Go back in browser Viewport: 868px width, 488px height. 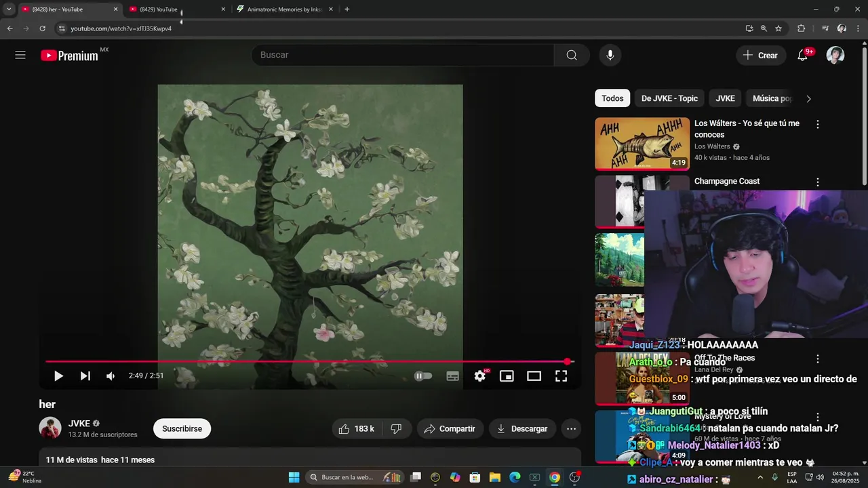[9, 28]
